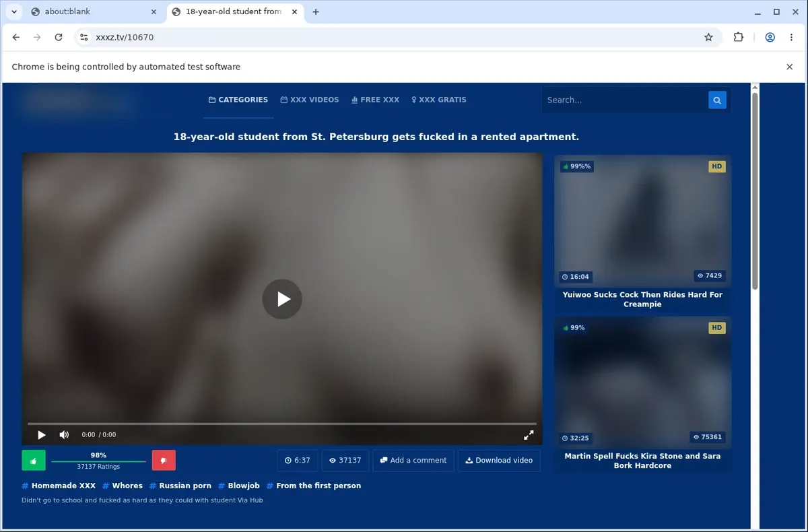Screen dimensions: 808x532
Task: Play video from the control bar
Action: 41,435
